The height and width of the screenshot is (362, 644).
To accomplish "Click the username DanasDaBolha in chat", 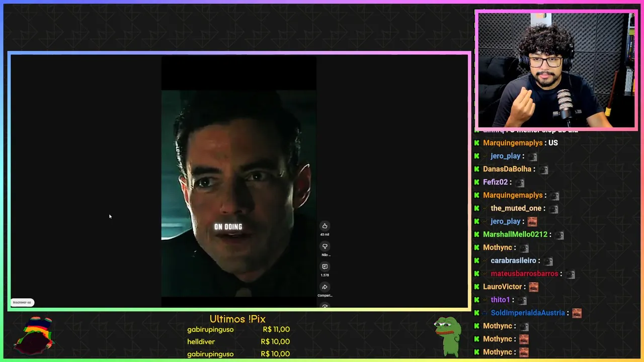I will [507, 169].
